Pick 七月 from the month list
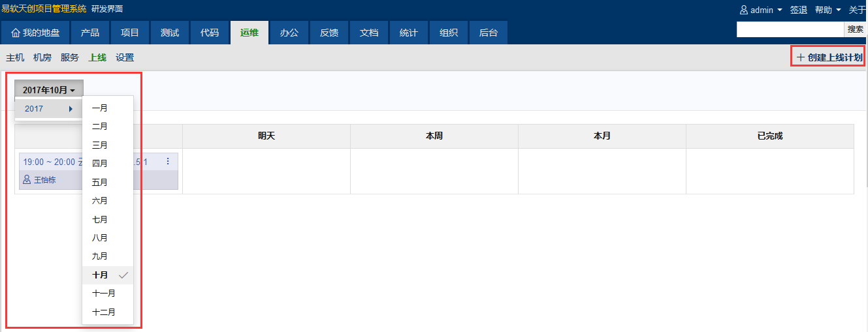 [100, 220]
